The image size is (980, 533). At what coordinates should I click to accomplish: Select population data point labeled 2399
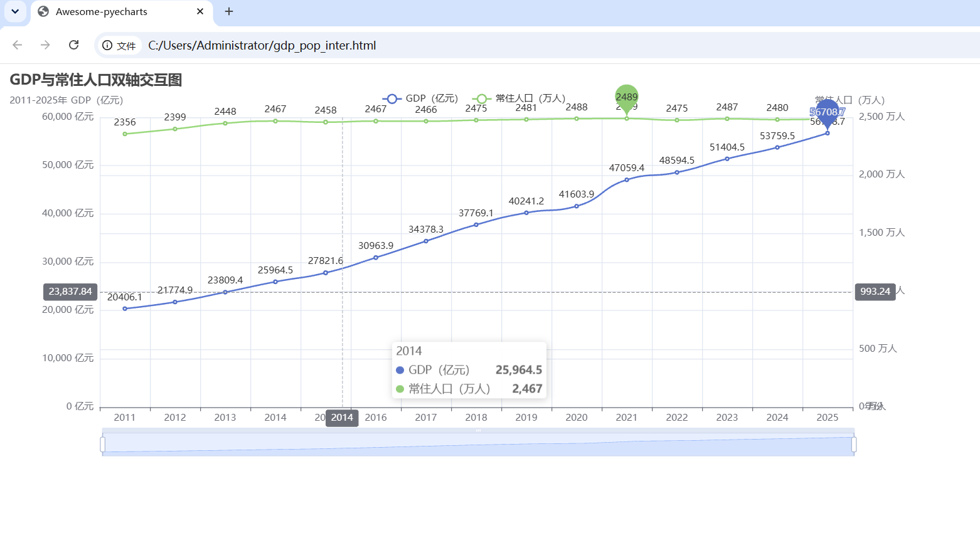pos(175,129)
